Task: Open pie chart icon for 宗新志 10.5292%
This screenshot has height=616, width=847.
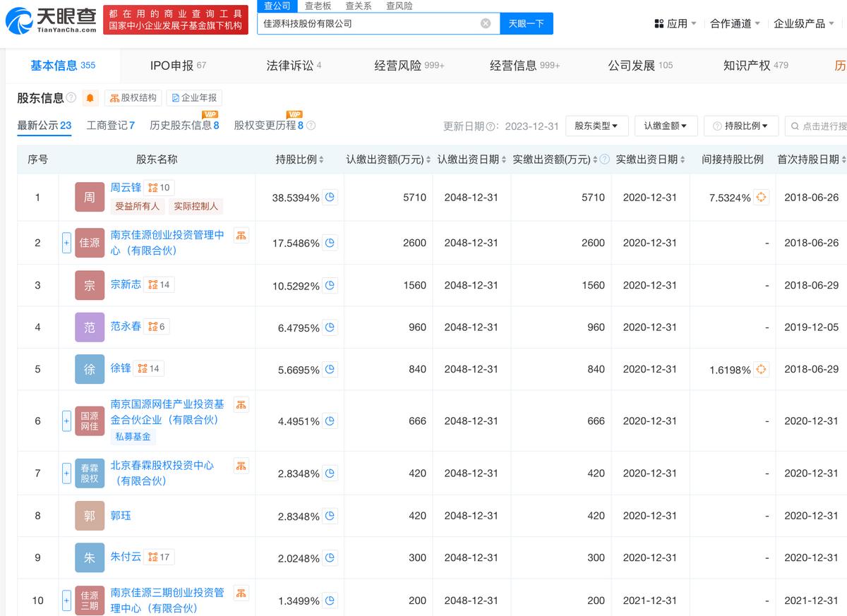Action: coord(330,286)
